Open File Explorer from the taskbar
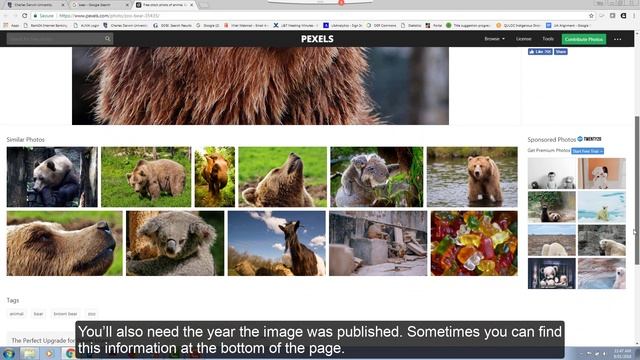Viewport: 640px width, 360px height. [29, 353]
